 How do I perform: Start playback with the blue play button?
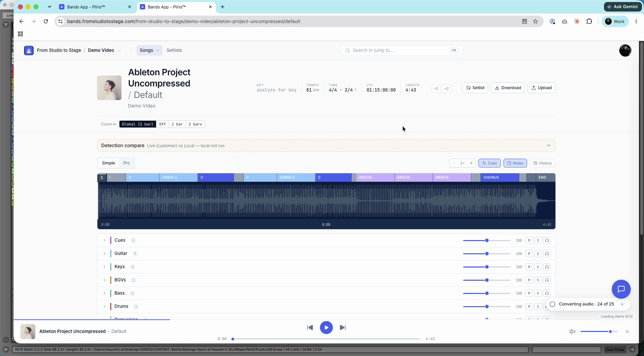click(x=326, y=328)
